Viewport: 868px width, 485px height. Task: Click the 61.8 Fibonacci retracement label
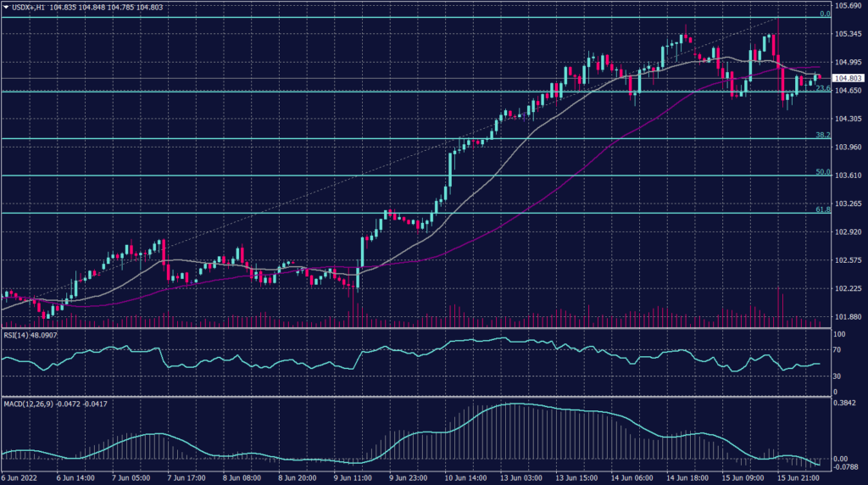point(821,209)
